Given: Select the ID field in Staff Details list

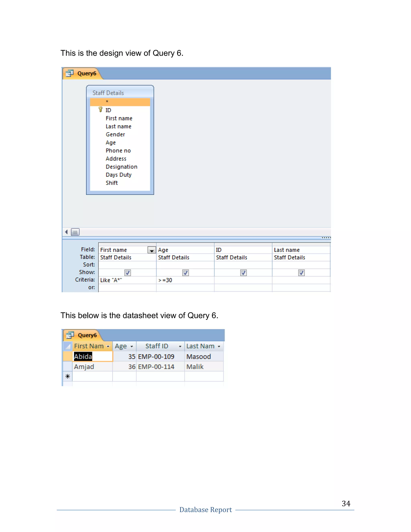Looking at the screenshot, I should 108,110.
